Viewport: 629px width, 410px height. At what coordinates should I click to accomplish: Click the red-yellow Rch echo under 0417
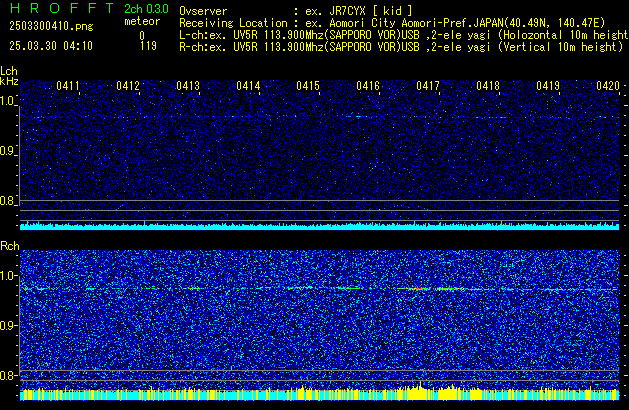pos(435,289)
